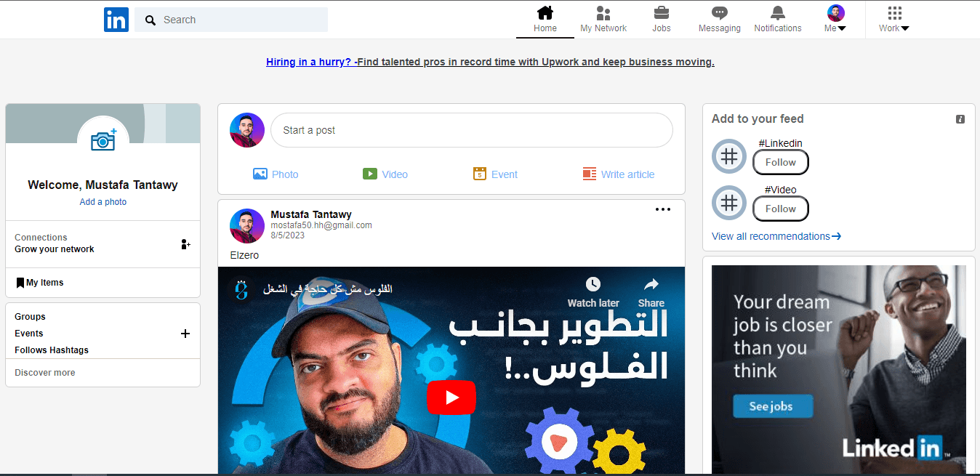Click the Welcome, Mustafa Tantawy heading
980x476 pixels.
(103, 185)
